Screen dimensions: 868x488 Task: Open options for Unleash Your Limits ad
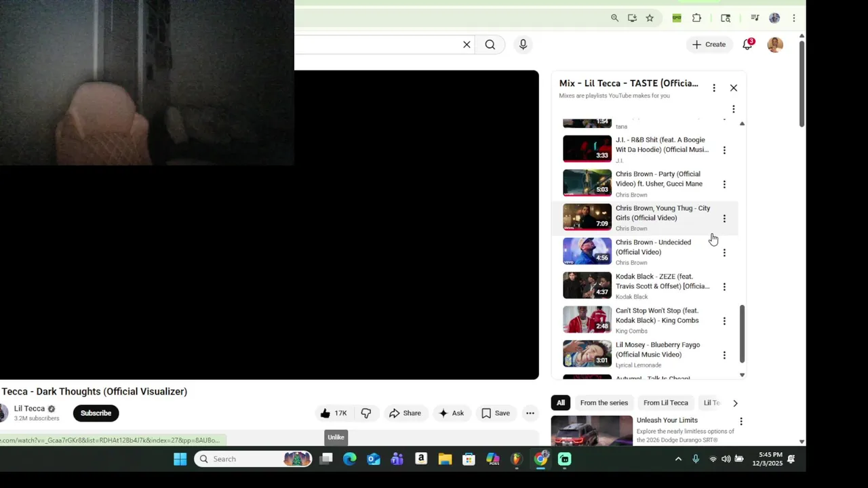coord(741,422)
